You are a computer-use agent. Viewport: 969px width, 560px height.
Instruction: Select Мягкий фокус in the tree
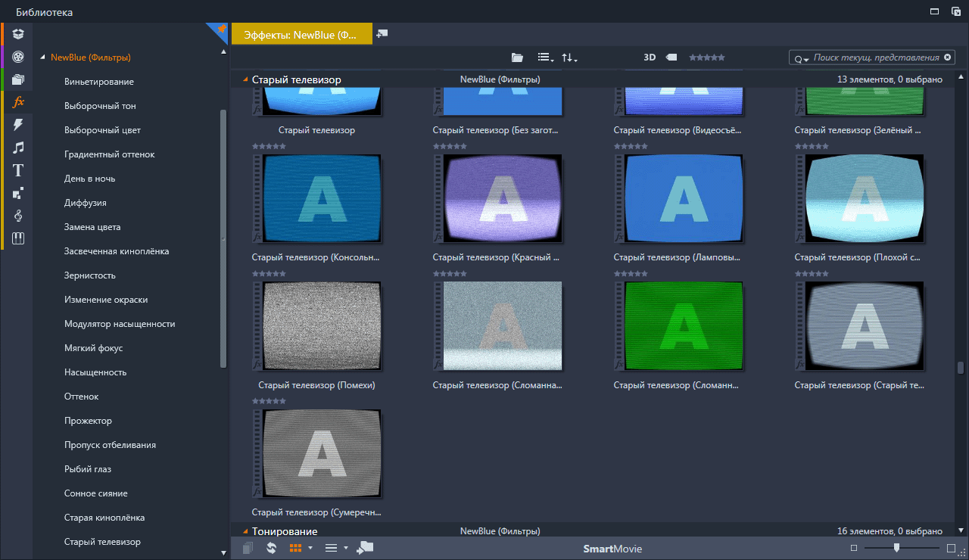click(94, 348)
